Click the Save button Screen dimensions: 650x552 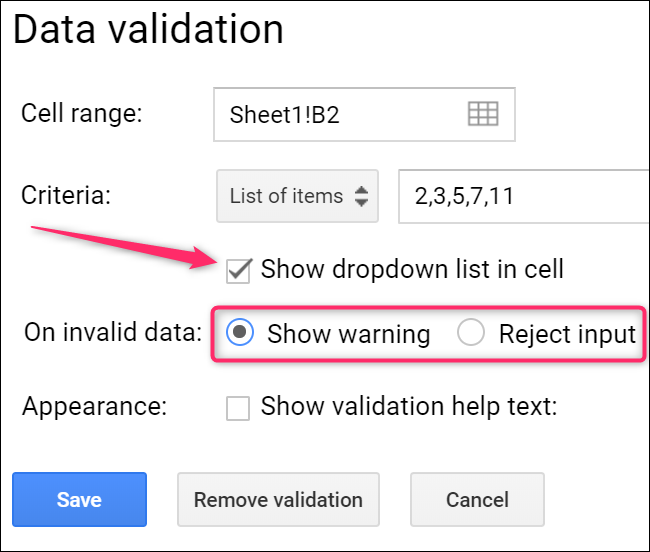(x=79, y=499)
